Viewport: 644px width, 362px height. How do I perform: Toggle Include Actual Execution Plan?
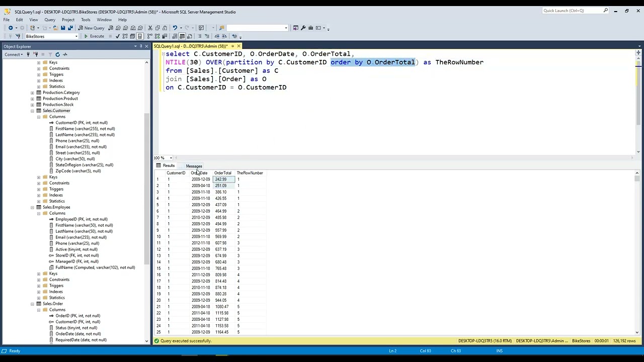coord(149,36)
